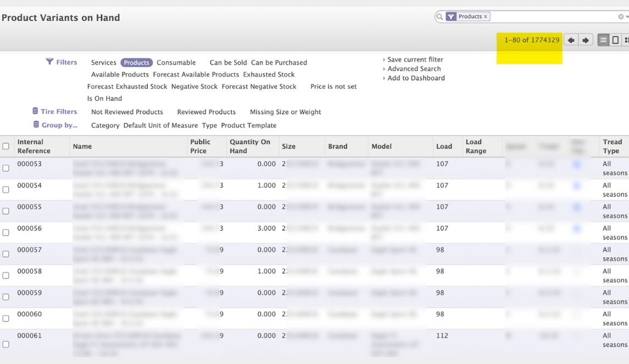The image size is (629, 364).
Task: Open the search options dropdown arrow
Action: click(x=626, y=16)
